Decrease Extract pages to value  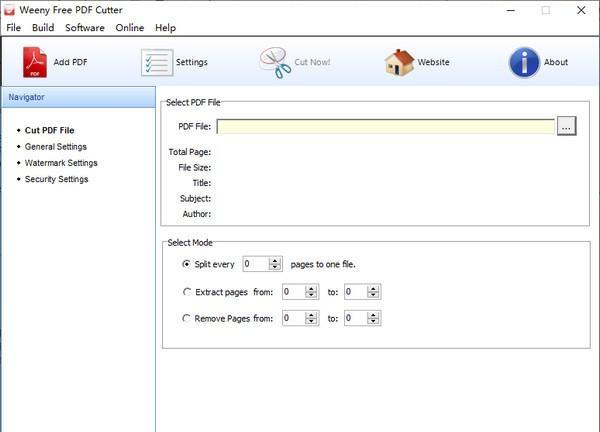tap(373, 295)
